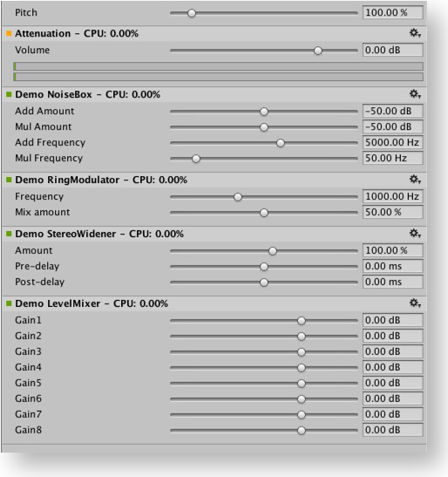
Task: Click the Gain7 value field
Action: point(392,414)
